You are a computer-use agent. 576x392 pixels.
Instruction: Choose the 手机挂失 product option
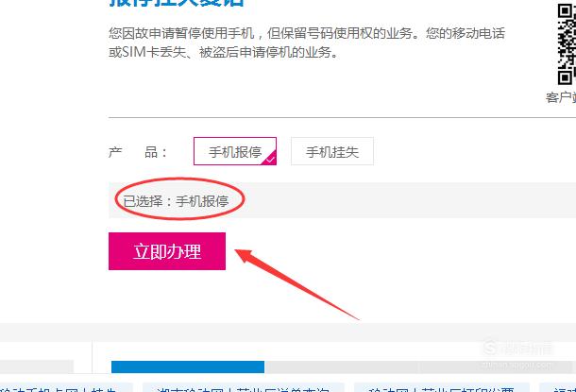[332, 151]
